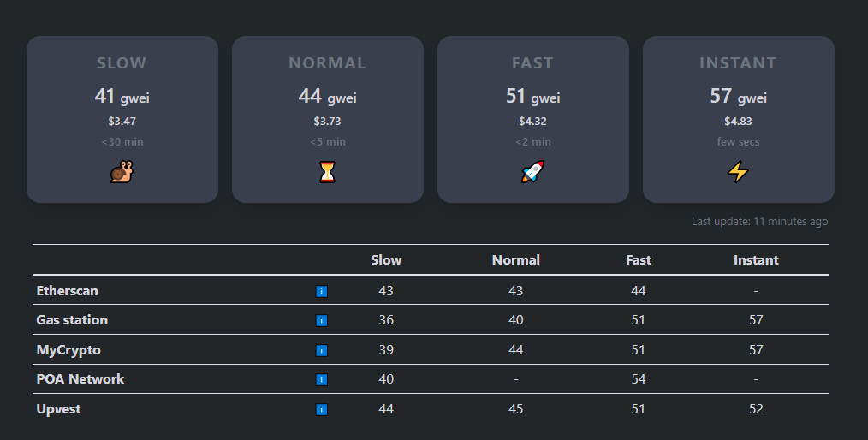Select the 41 gwei Slow price

tap(122, 97)
